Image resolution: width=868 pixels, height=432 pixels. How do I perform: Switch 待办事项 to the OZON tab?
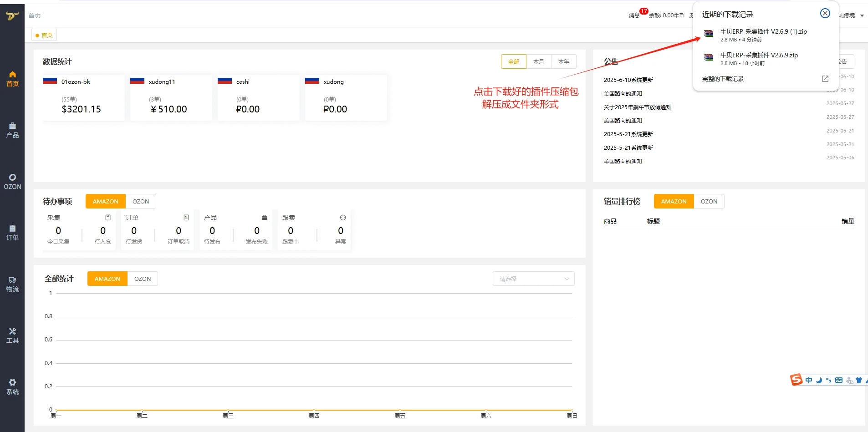pyautogui.click(x=140, y=201)
